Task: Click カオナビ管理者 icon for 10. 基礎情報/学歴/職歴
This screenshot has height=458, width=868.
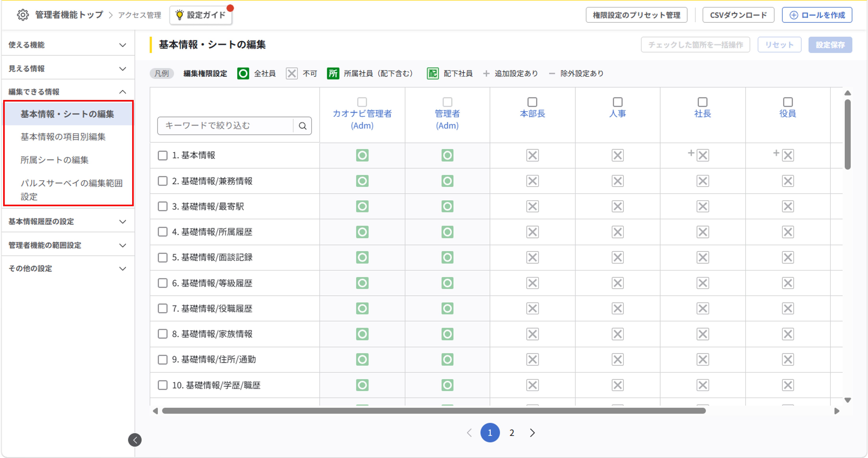Action: point(362,385)
